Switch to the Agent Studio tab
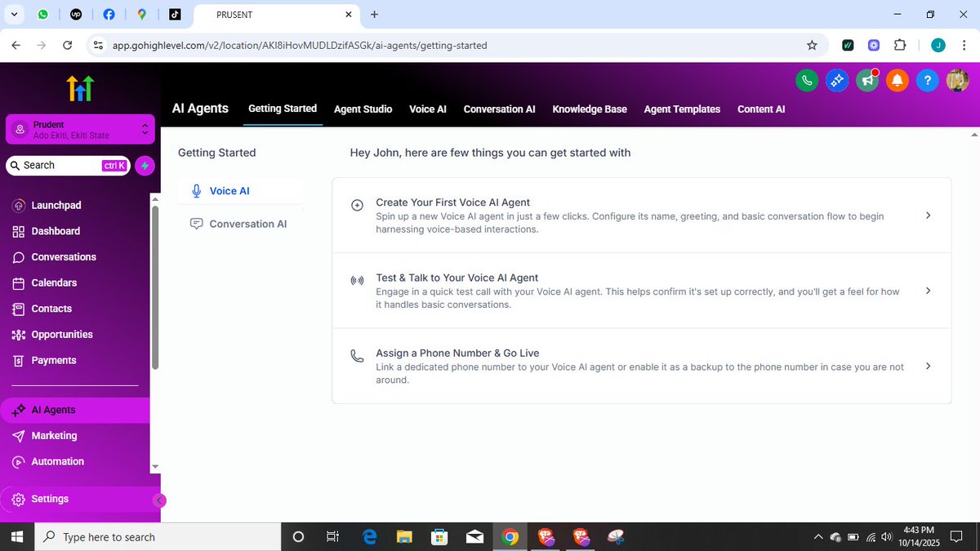Viewport: 980px width, 551px height. pyautogui.click(x=363, y=109)
